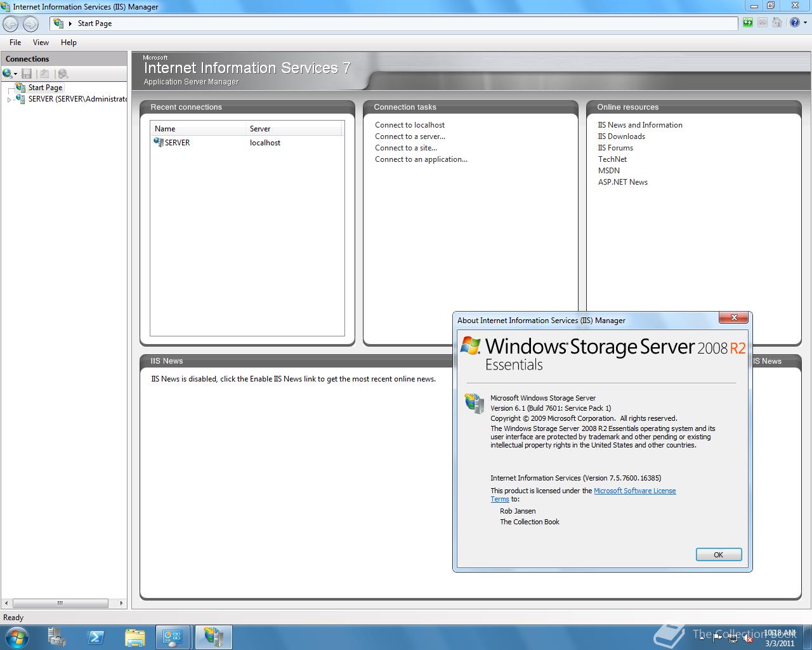Click Connect to a server...
The width and height of the screenshot is (812, 650).
[x=410, y=136]
